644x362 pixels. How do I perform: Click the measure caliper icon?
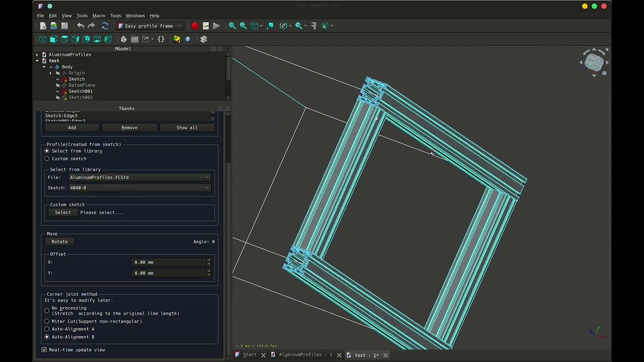(x=313, y=26)
